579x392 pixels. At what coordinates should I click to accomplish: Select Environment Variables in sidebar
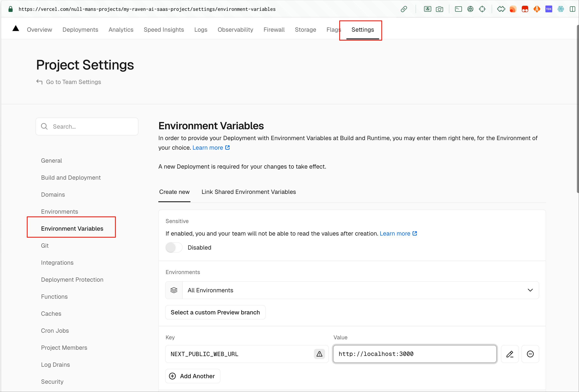click(x=72, y=229)
